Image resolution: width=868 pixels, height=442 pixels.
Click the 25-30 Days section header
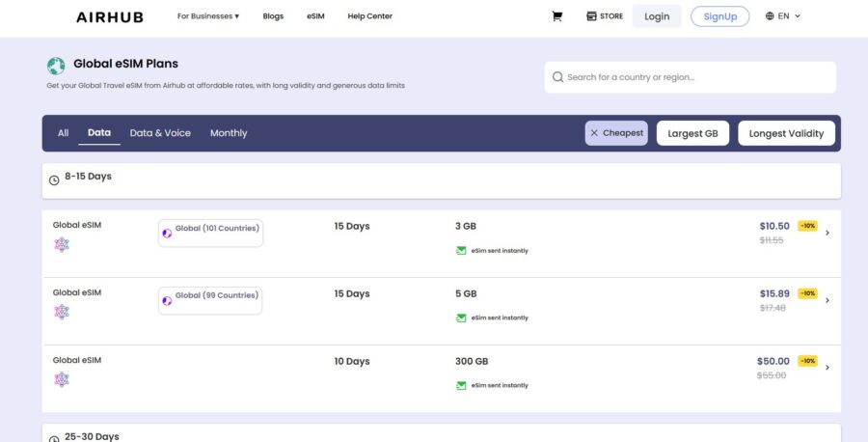(x=441, y=433)
